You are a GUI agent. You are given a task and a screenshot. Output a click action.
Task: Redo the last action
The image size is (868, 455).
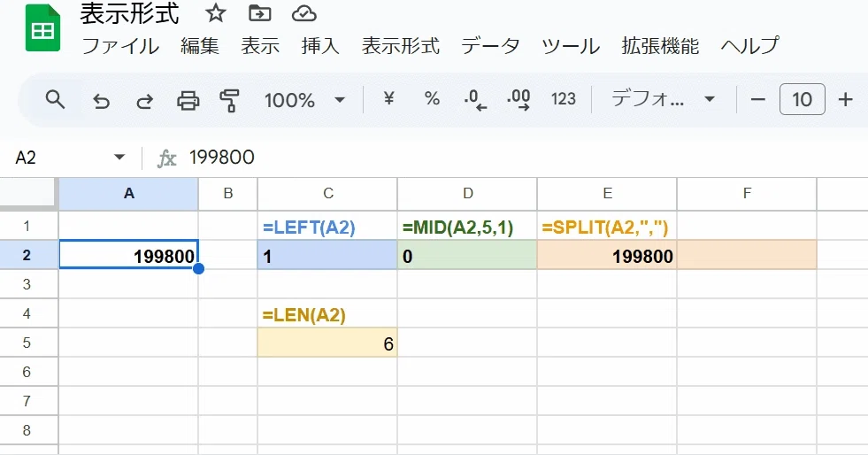(144, 101)
